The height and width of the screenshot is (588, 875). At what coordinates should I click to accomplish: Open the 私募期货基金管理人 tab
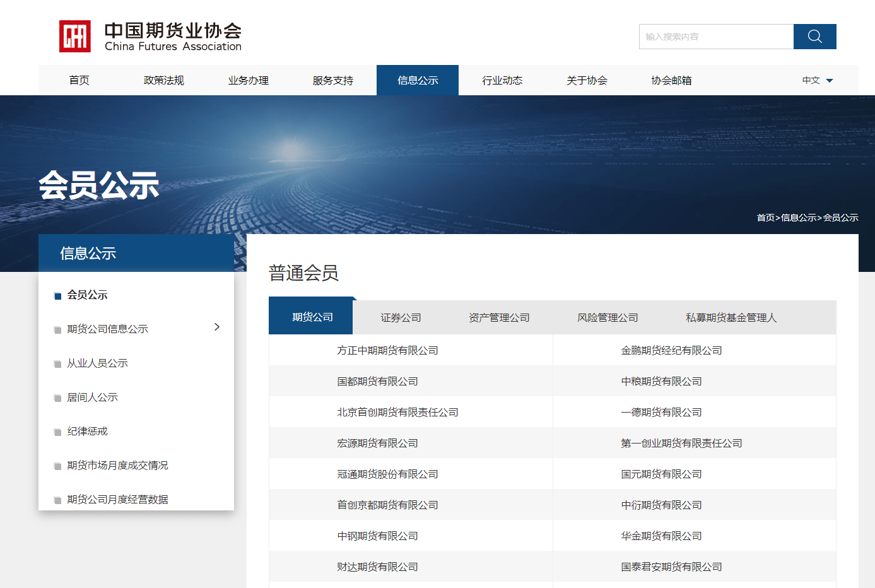(731, 318)
